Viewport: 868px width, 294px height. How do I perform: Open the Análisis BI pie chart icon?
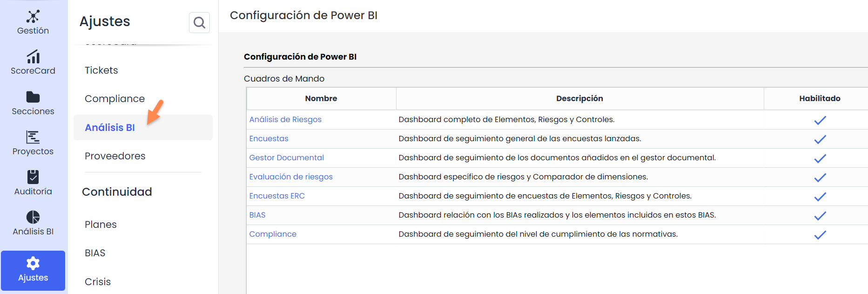[x=33, y=217]
